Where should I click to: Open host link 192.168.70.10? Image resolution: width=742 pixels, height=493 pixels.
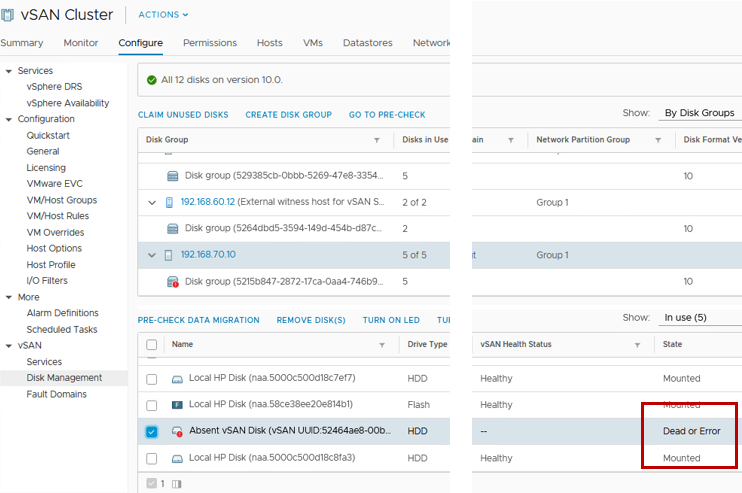tap(208, 255)
